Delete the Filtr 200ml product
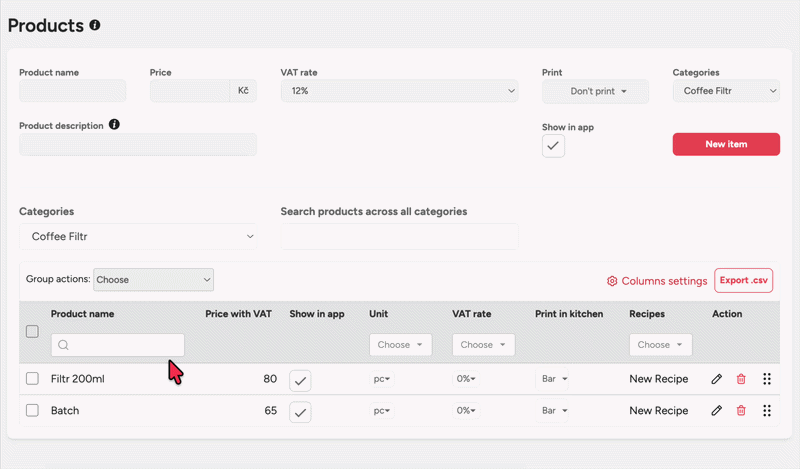The image size is (800, 469). coord(741,380)
